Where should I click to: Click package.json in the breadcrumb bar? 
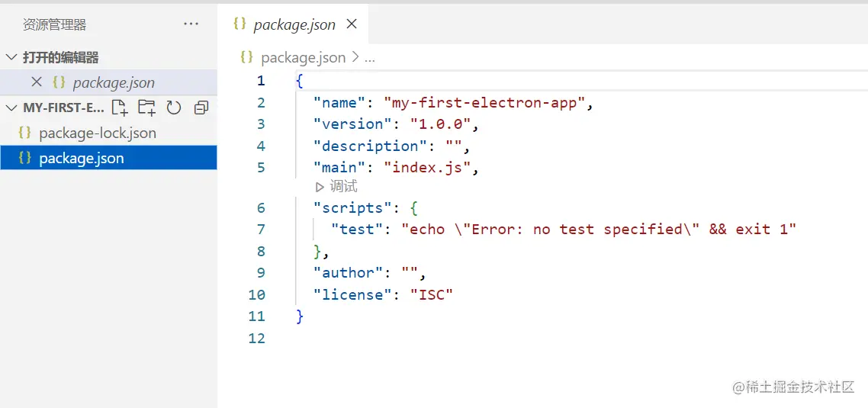(303, 58)
